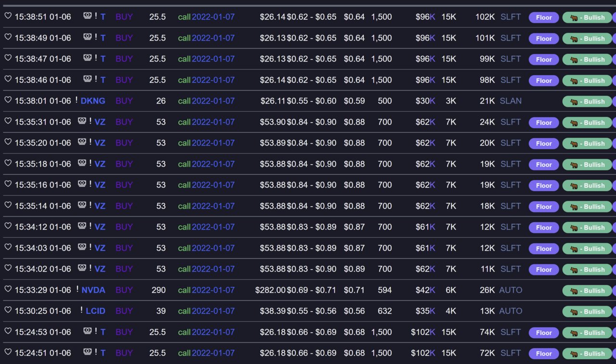Click the cash icon on 15:34:02 VZ row
The image size is (616, 364).
82,268
